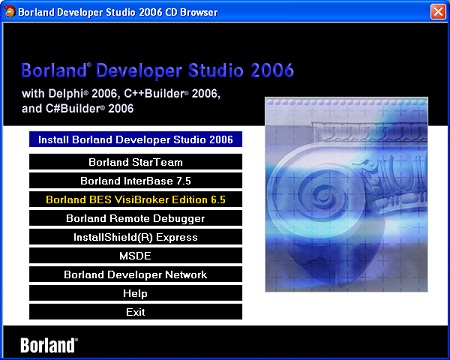Click the Delphi 2006, C++Builder 2006 subtitle line

pos(121,94)
